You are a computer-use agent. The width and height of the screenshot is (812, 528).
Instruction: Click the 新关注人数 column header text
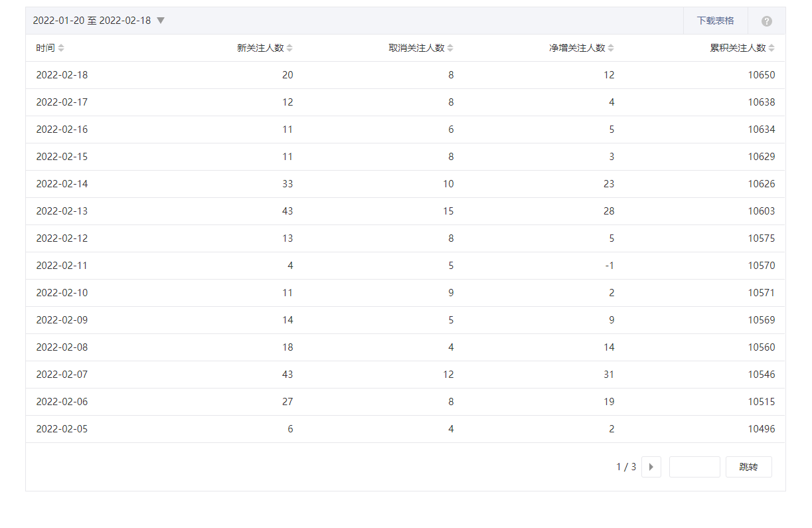point(260,48)
